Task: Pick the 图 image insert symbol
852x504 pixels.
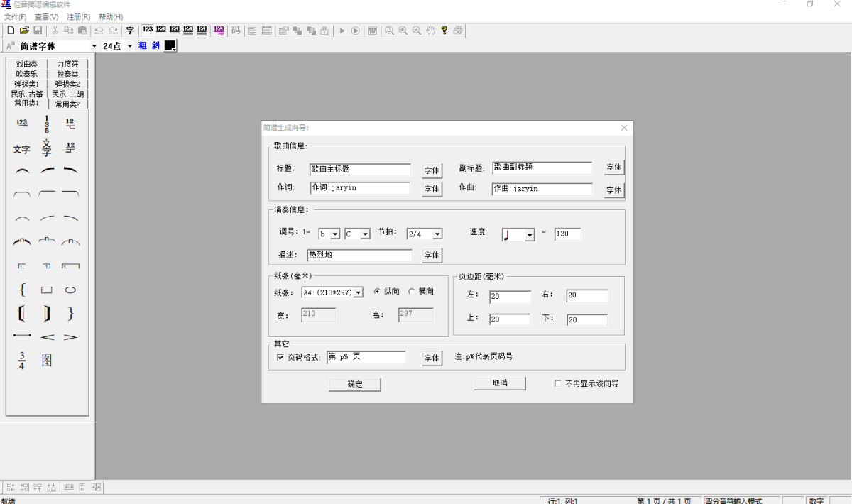Action: coord(47,361)
